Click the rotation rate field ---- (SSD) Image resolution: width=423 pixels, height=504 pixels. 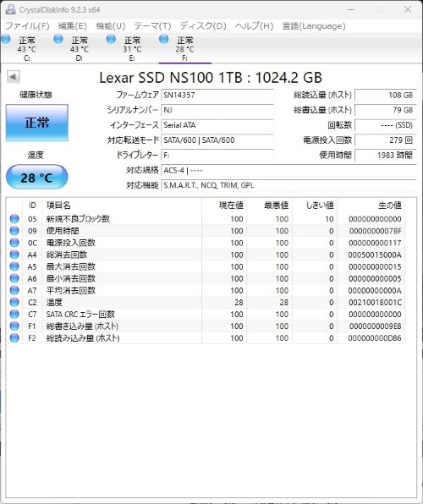point(386,125)
